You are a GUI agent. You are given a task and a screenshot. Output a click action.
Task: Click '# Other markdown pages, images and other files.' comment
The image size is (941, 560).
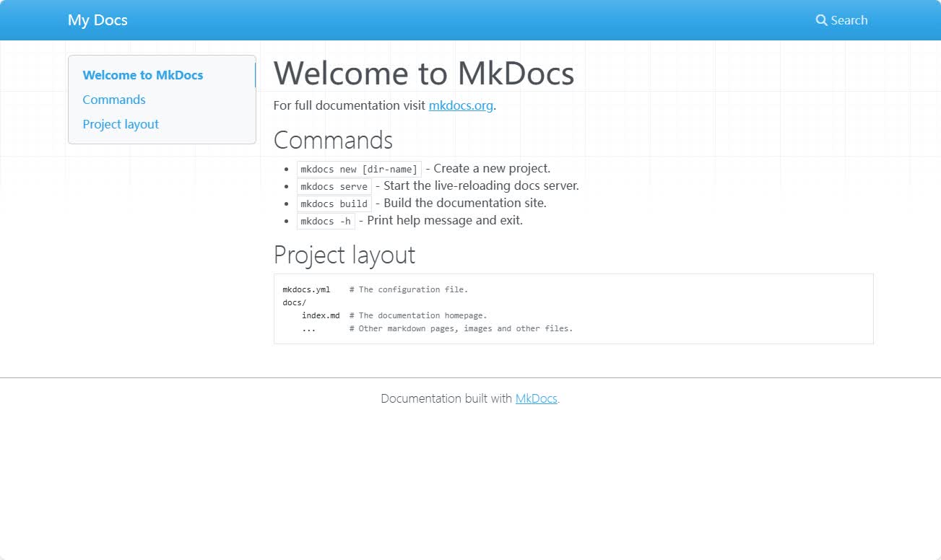click(x=461, y=328)
